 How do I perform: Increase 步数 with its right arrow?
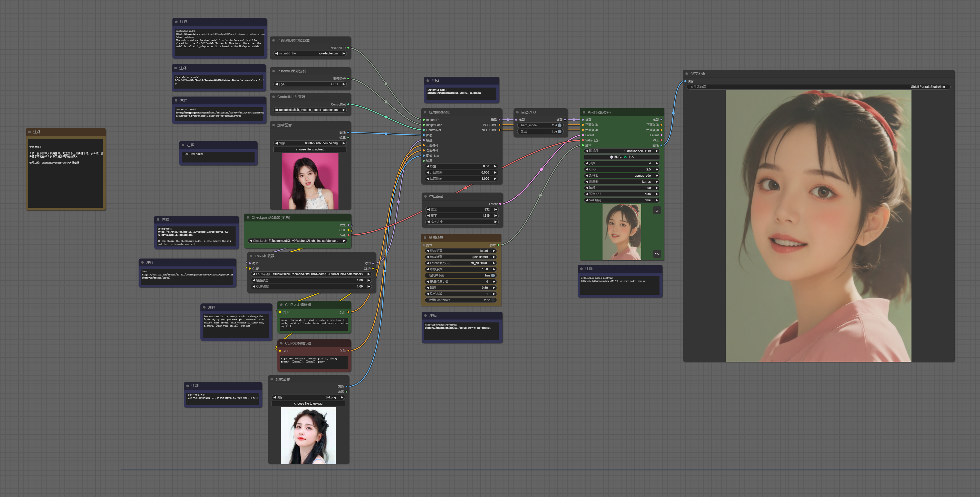click(x=657, y=163)
